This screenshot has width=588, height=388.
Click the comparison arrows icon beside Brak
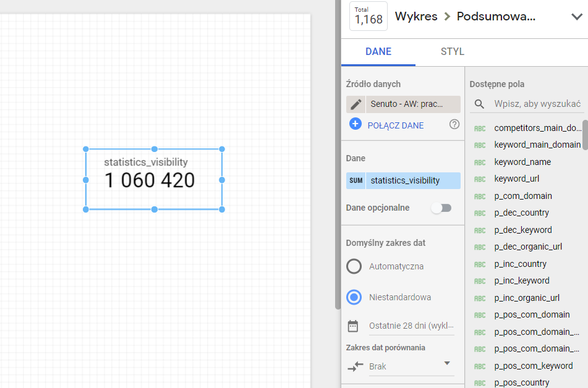[x=356, y=366]
